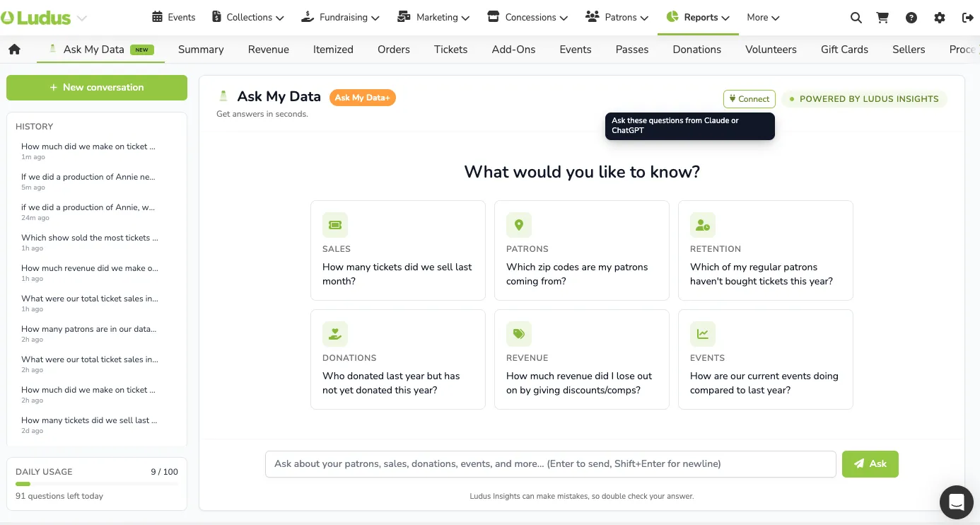
Task: Select the Events compared to last year card
Action: point(766,359)
